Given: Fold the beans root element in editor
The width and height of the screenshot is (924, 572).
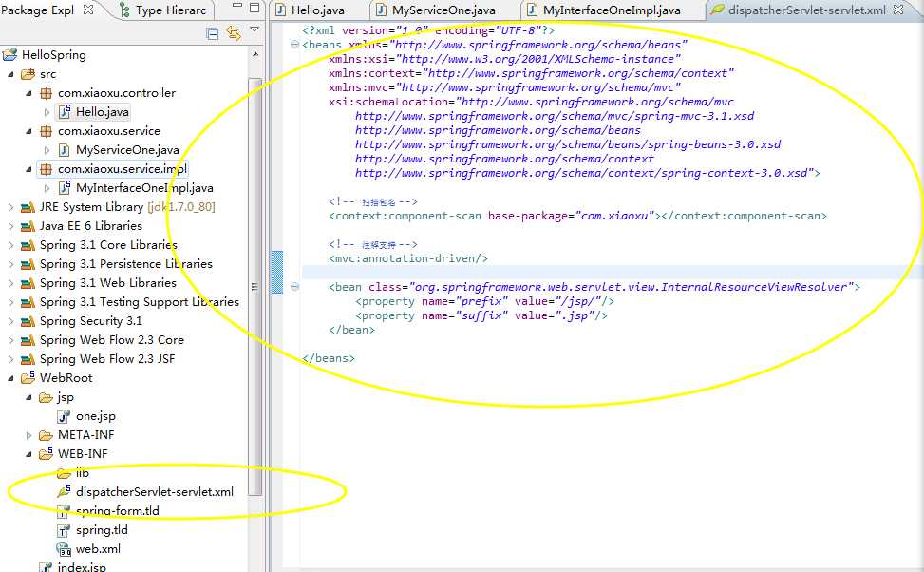Looking at the screenshot, I should pyautogui.click(x=294, y=45).
